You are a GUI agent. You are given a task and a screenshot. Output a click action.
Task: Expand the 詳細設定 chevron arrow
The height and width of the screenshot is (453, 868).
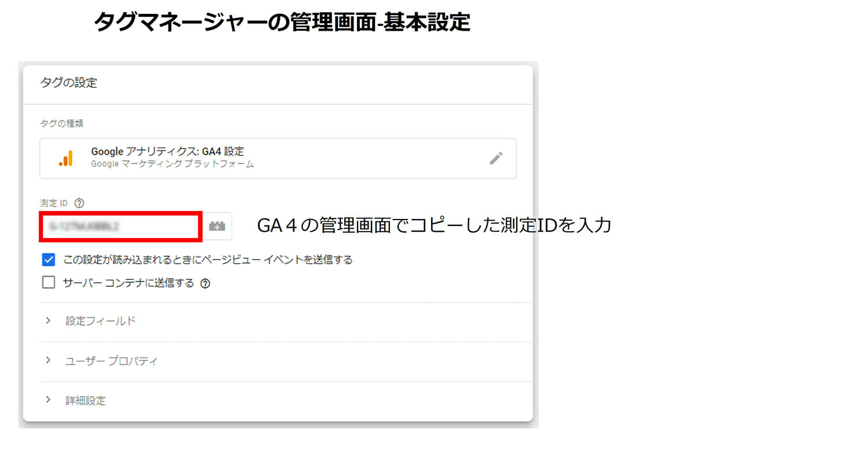point(49,400)
